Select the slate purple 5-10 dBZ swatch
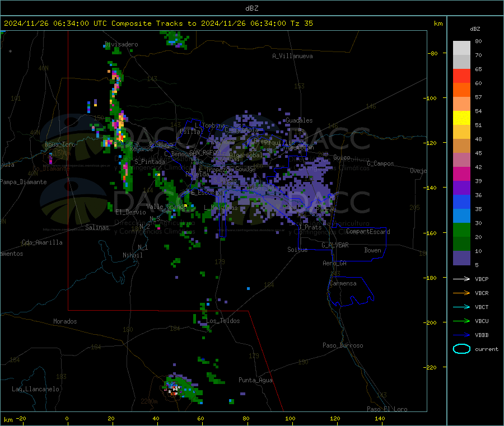504x426 pixels. click(461, 258)
